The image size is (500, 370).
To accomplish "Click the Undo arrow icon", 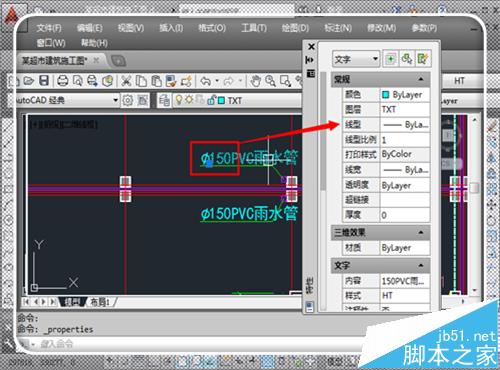I will tap(206, 81).
